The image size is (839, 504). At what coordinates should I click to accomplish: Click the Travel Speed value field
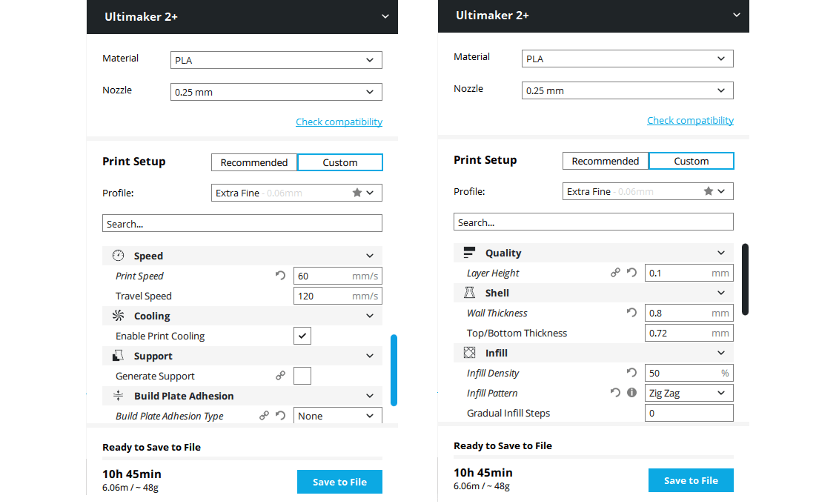click(x=338, y=296)
